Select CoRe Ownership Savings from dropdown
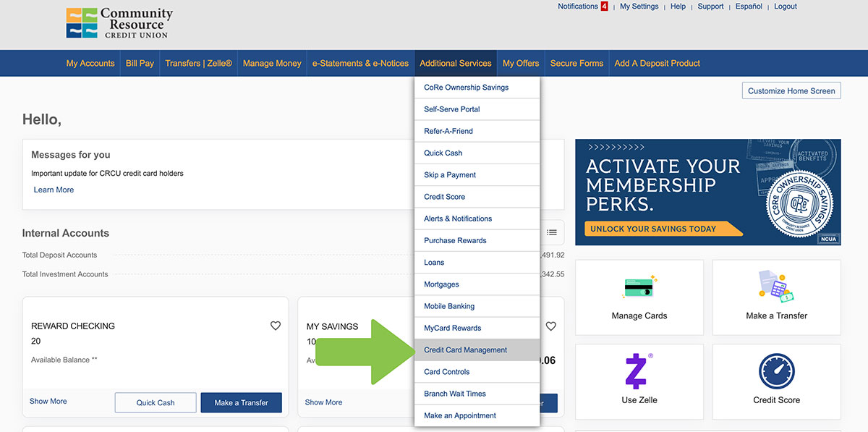Image resolution: width=868 pixels, height=432 pixels. coord(477,88)
